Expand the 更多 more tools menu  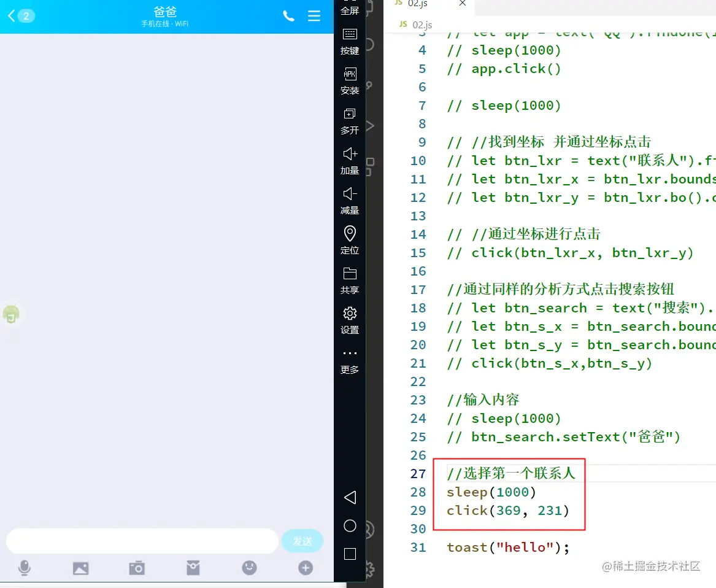tap(350, 362)
